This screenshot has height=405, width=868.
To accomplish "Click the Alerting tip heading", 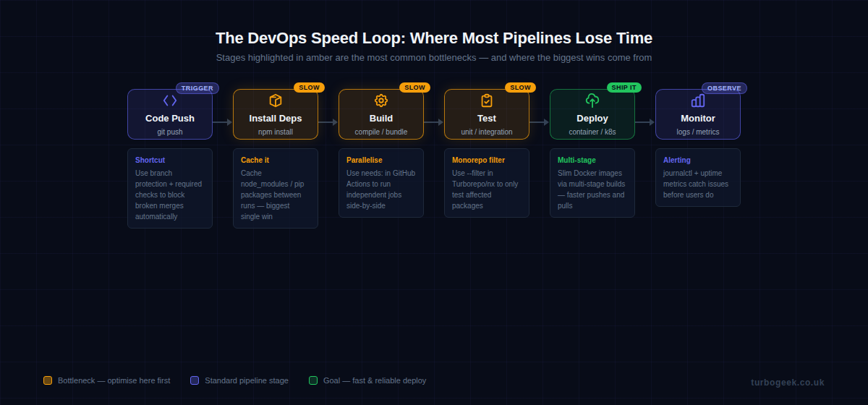I will coord(677,160).
